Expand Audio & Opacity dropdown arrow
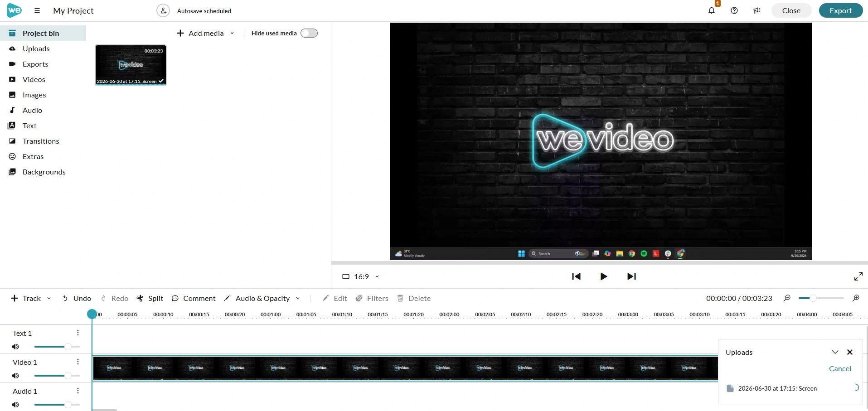Viewport: 868px width, 411px height. coord(298,298)
